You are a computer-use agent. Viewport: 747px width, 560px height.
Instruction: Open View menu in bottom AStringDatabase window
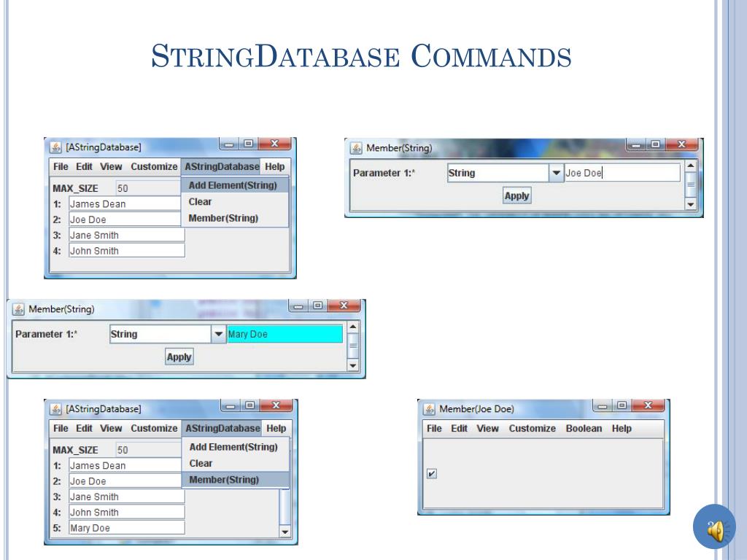[111, 429]
